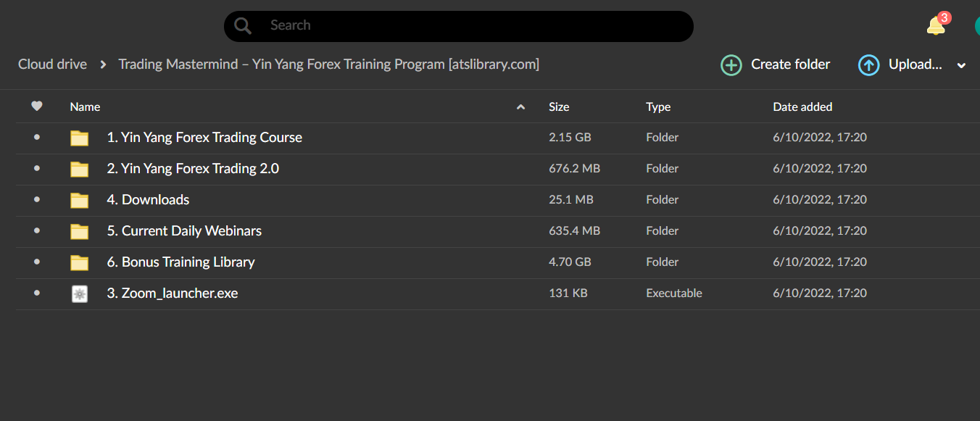Screen dimensions: 980x421
Task: Open the '1. Yin Yang Forex Trading Course' folder icon
Action: pyautogui.click(x=79, y=138)
